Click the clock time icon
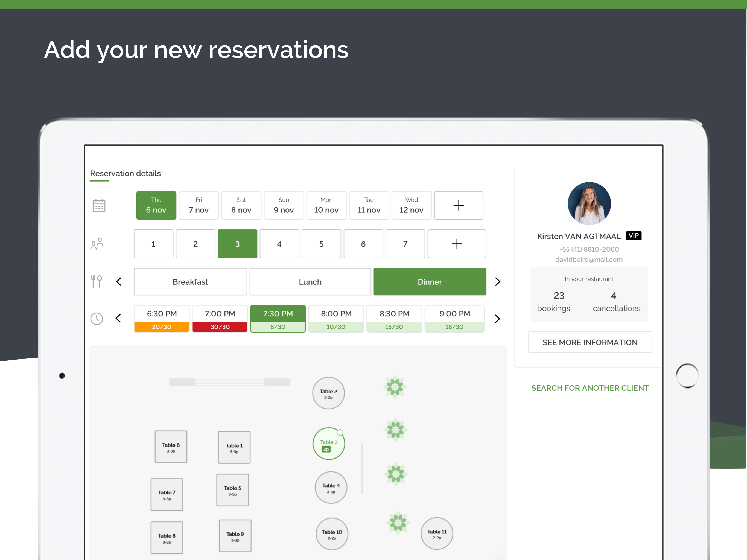The image size is (747, 560). coord(97,319)
